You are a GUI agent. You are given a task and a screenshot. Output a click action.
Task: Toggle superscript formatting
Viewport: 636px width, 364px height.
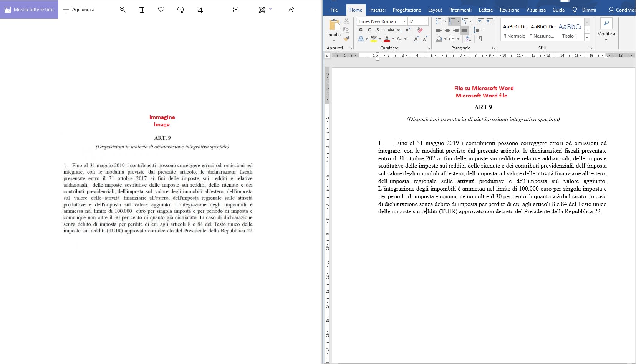point(408,30)
